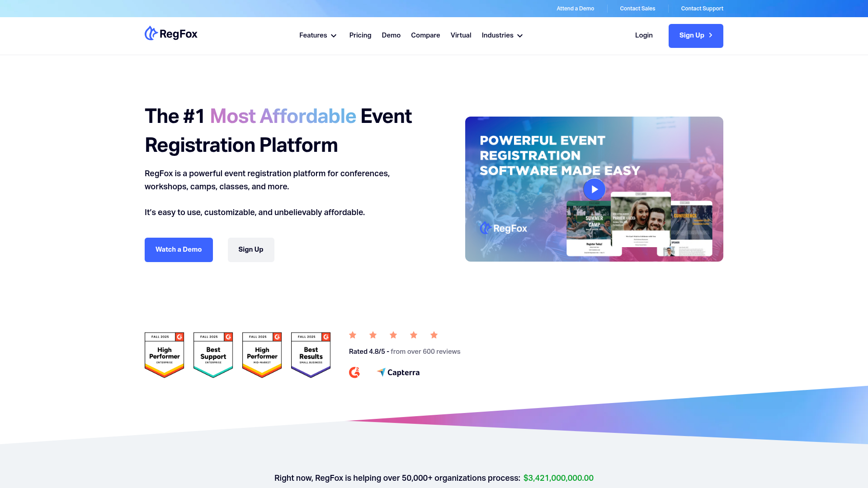Click the G2 review icon
This screenshot has height=488, width=868.
point(354,372)
